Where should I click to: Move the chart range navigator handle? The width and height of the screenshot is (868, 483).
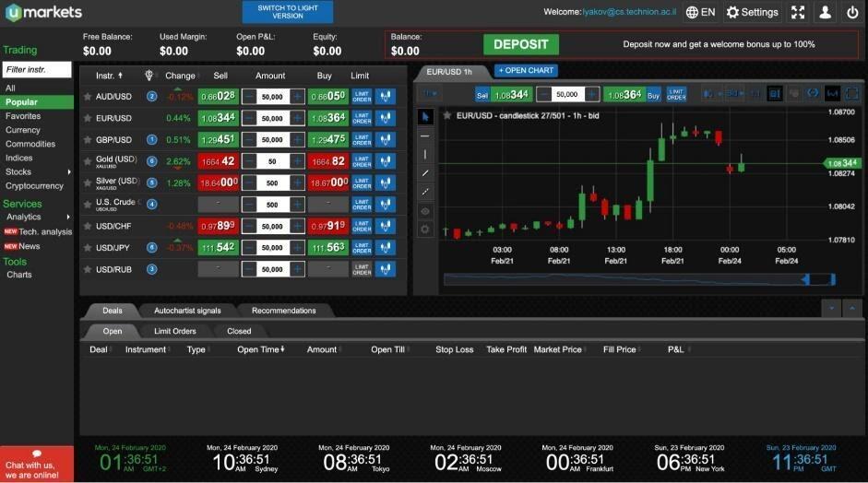(805, 280)
